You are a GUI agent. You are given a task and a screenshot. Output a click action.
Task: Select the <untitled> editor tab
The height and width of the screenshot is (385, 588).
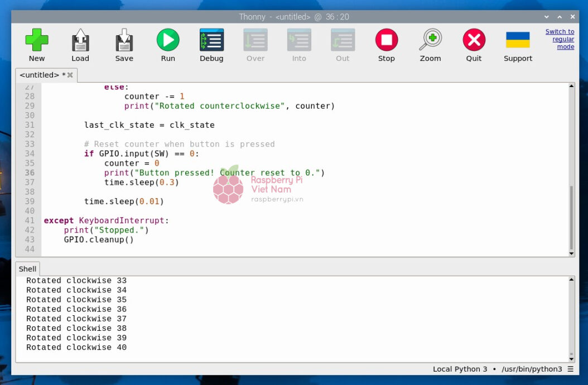(40, 75)
